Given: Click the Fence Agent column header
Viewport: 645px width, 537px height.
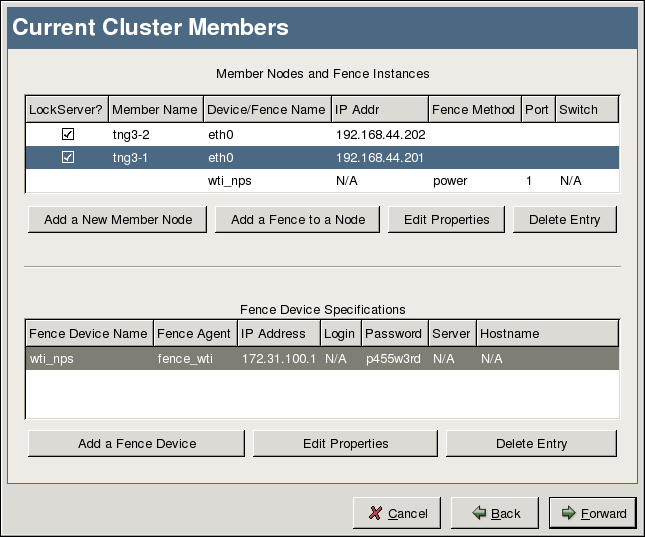Looking at the screenshot, I should pos(194,333).
